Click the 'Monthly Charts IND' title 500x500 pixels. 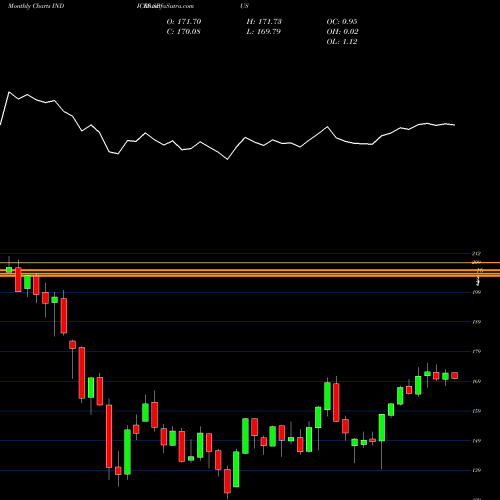coord(36,6)
